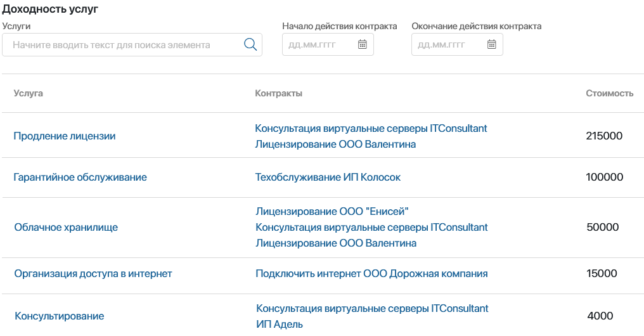Viewport: 644px width, 336px height.
Task: Open ITConsultant contract in Консультирование row
Action: 372,309
